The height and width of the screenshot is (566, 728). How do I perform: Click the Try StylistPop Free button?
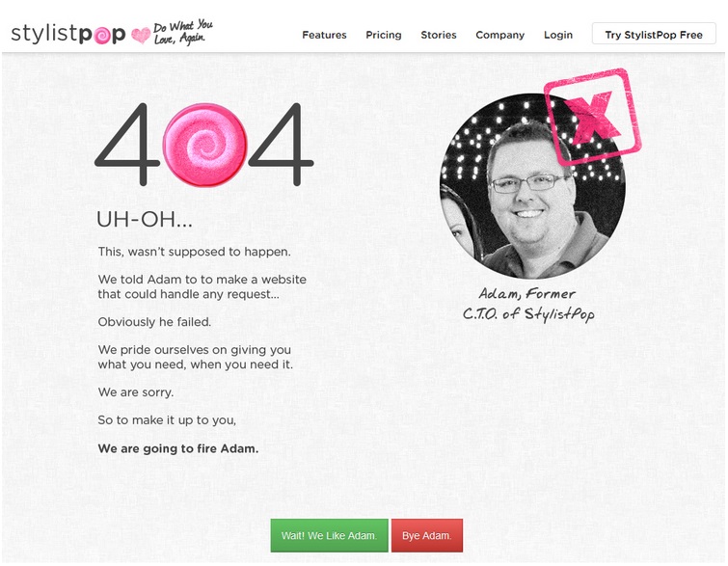(x=654, y=35)
